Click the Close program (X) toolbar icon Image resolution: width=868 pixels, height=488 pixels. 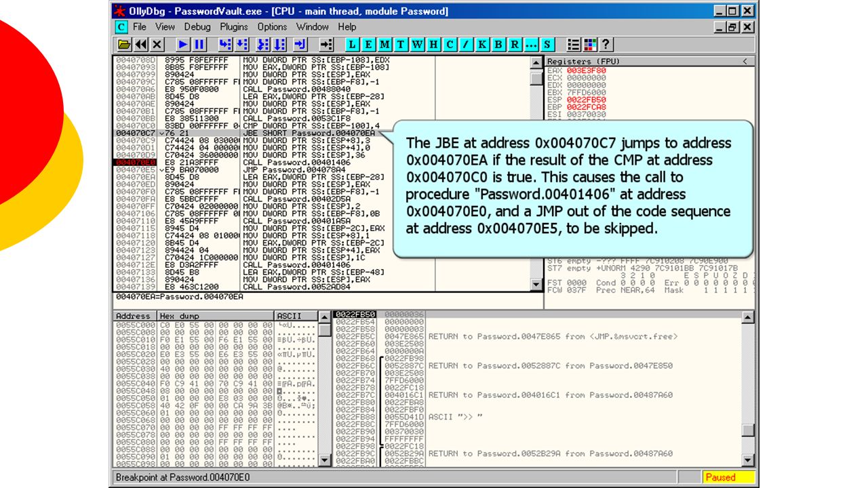(157, 45)
